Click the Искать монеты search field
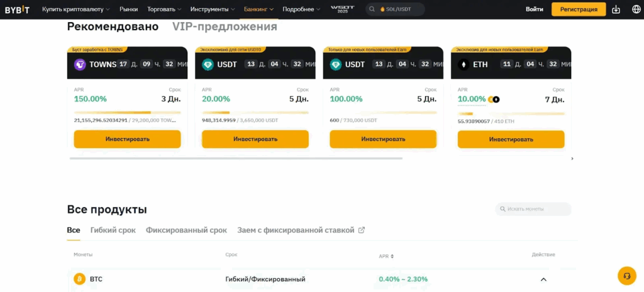 tap(533, 209)
